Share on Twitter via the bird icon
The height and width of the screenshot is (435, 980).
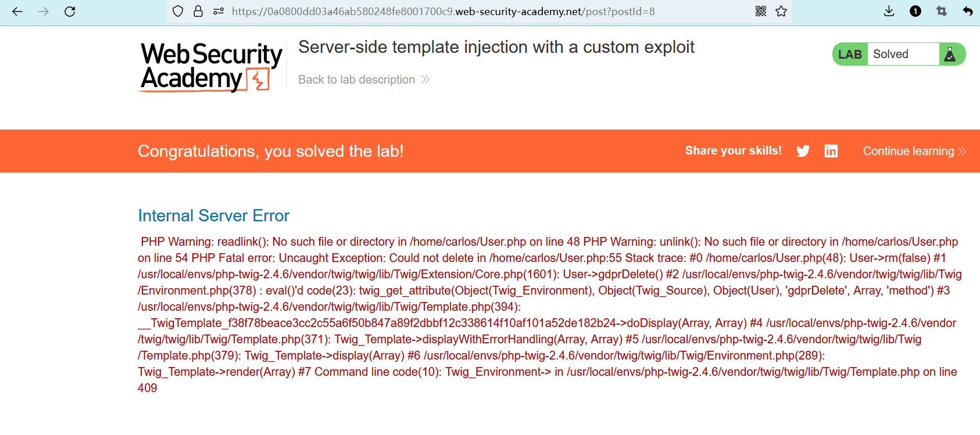pyautogui.click(x=803, y=151)
